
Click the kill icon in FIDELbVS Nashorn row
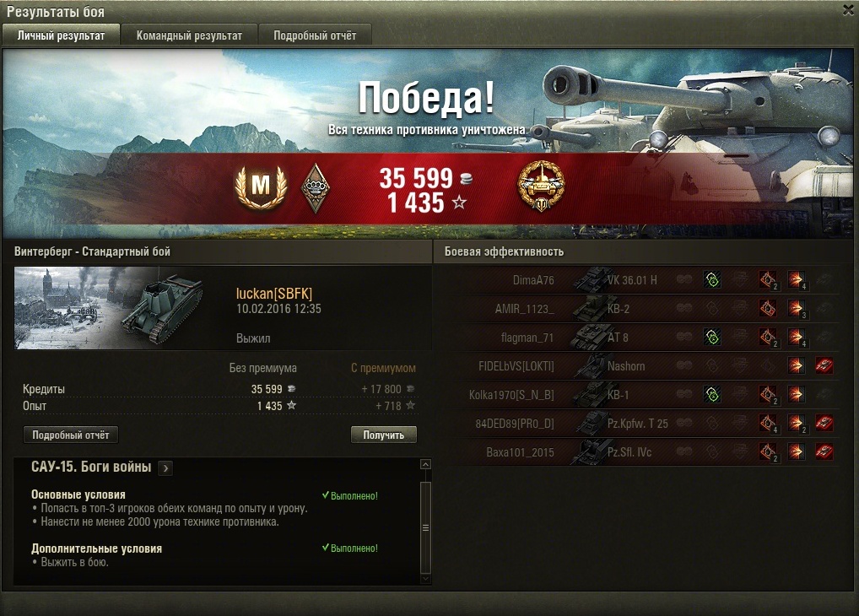pyautogui.click(x=824, y=365)
